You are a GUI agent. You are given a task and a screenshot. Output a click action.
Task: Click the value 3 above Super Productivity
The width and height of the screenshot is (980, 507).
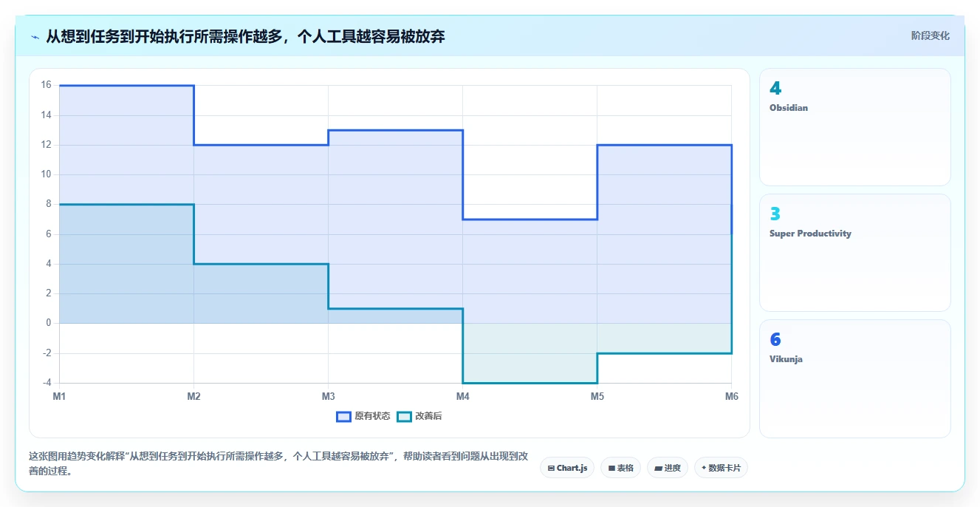click(775, 214)
